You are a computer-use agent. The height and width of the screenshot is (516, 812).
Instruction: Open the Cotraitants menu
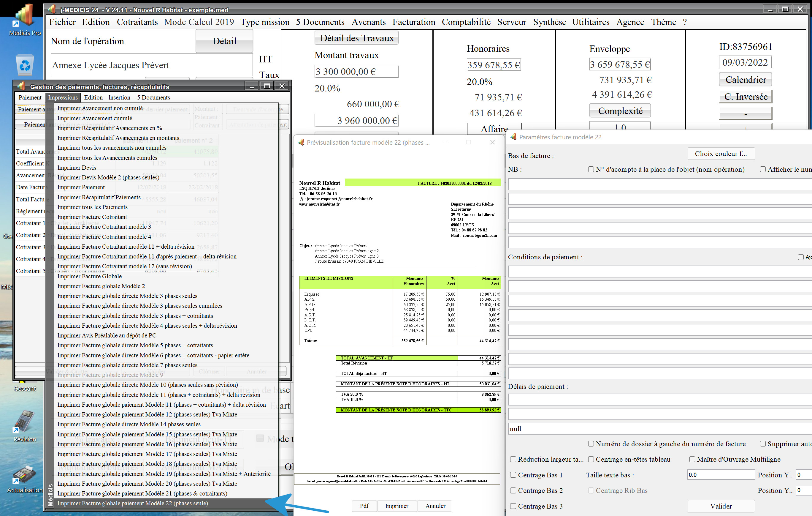coord(137,22)
